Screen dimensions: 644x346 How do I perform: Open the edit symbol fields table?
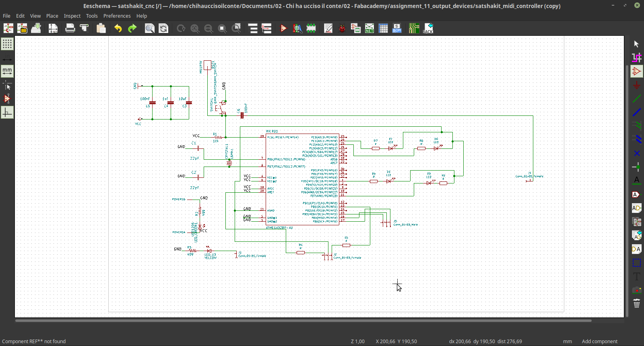pyautogui.click(x=383, y=28)
